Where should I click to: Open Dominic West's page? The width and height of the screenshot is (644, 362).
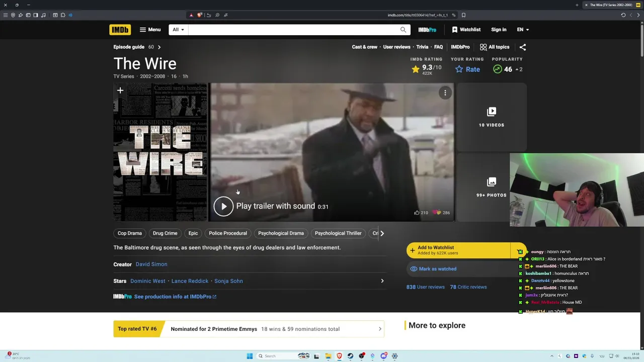point(148,281)
